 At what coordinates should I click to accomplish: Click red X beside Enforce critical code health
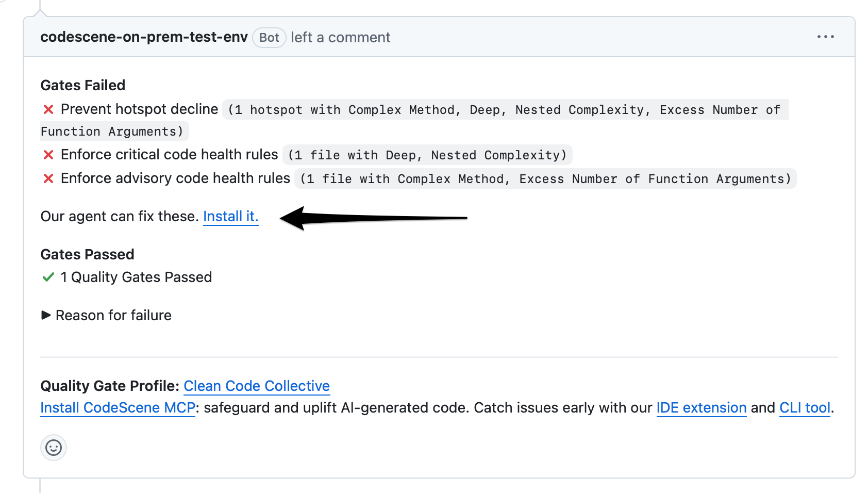point(48,155)
